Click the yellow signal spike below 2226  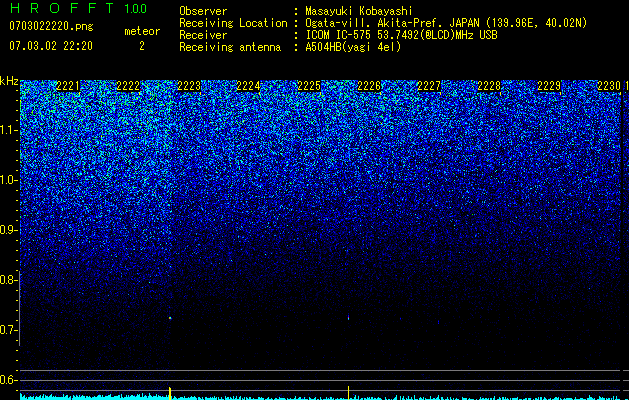point(348,393)
